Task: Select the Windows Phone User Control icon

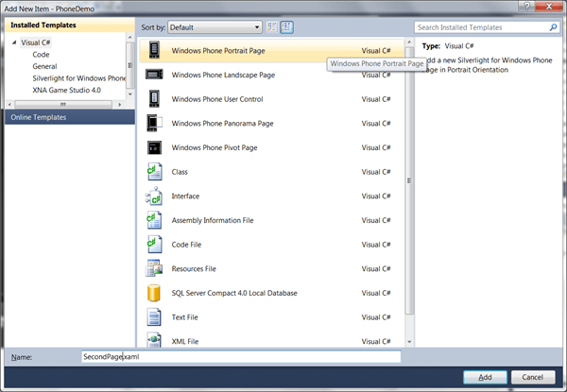Action: [154, 98]
